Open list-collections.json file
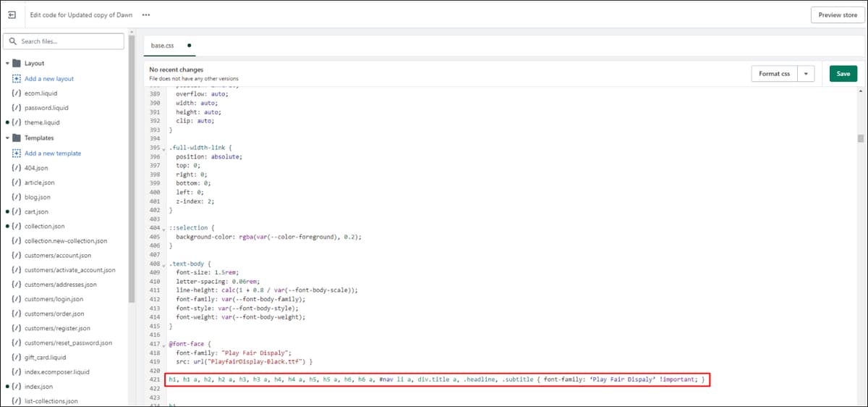This screenshot has width=868, height=407. (51, 400)
